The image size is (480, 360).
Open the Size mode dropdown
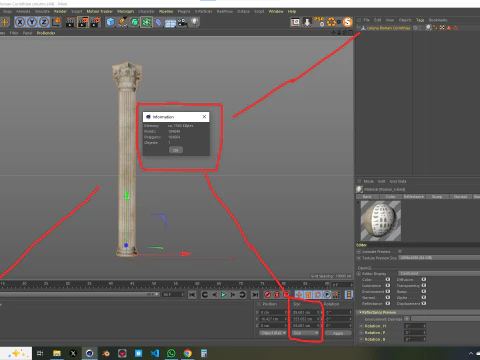tap(305, 333)
